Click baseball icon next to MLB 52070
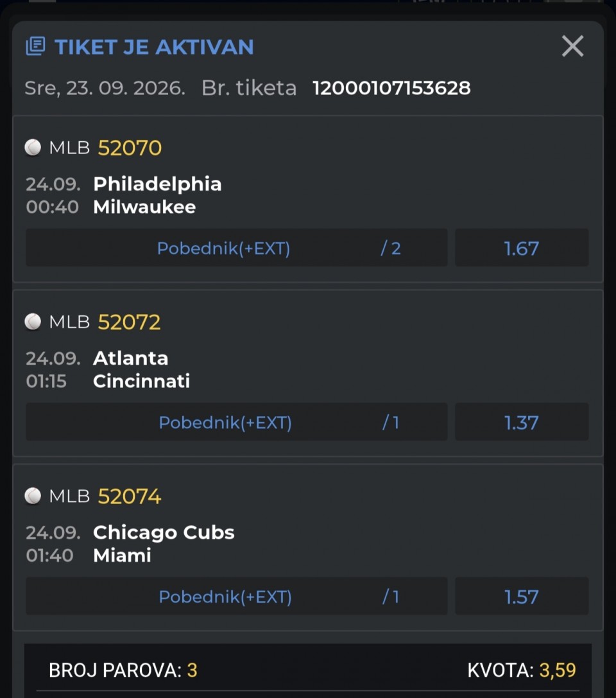 pos(33,147)
